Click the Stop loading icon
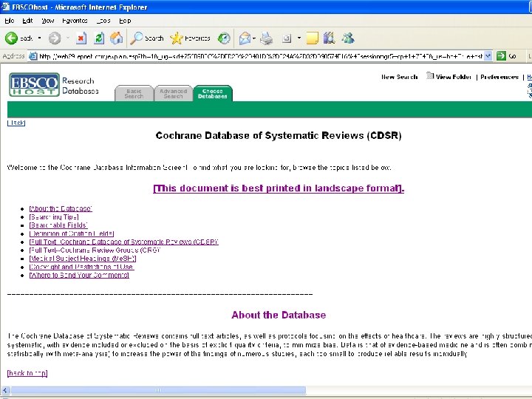The width and height of the screenshot is (532, 399). [81, 38]
